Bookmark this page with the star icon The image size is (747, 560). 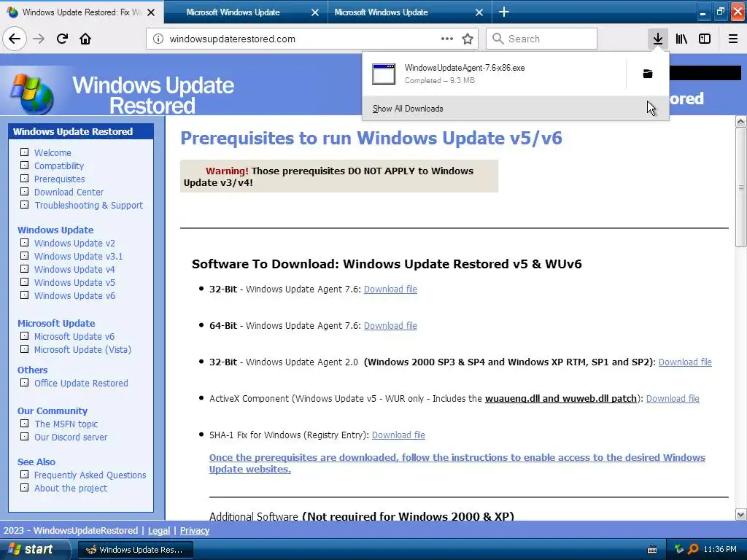point(468,39)
